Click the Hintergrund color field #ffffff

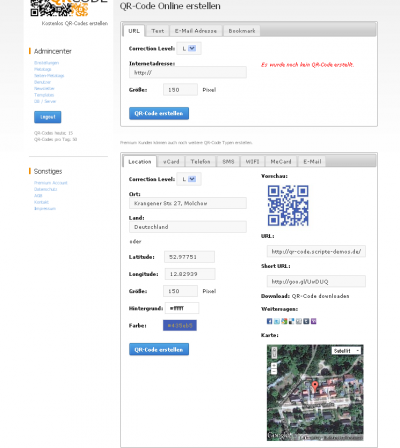pos(182,308)
